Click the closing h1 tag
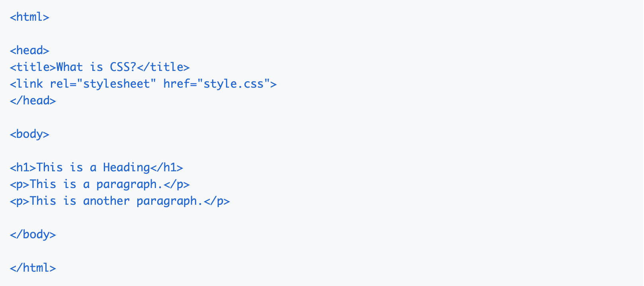The width and height of the screenshot is (644, 286). click(166, 168)
